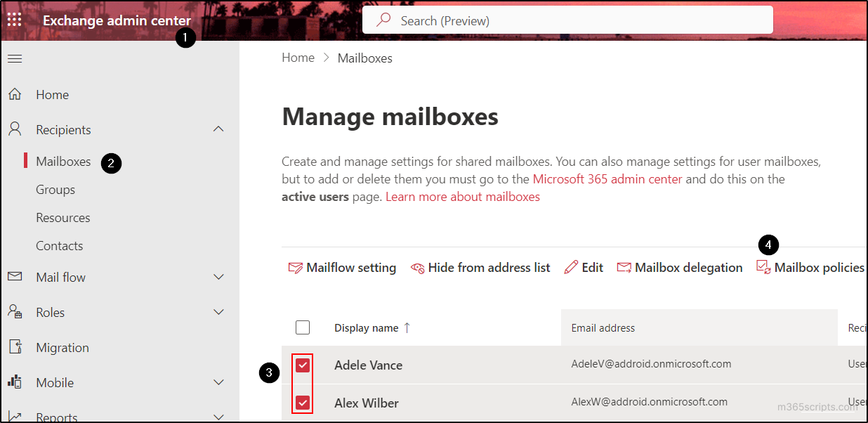Click the Mailbox delegation envelope icon
Viewport: 868px width, 423px height.
(x=624, y=268)
